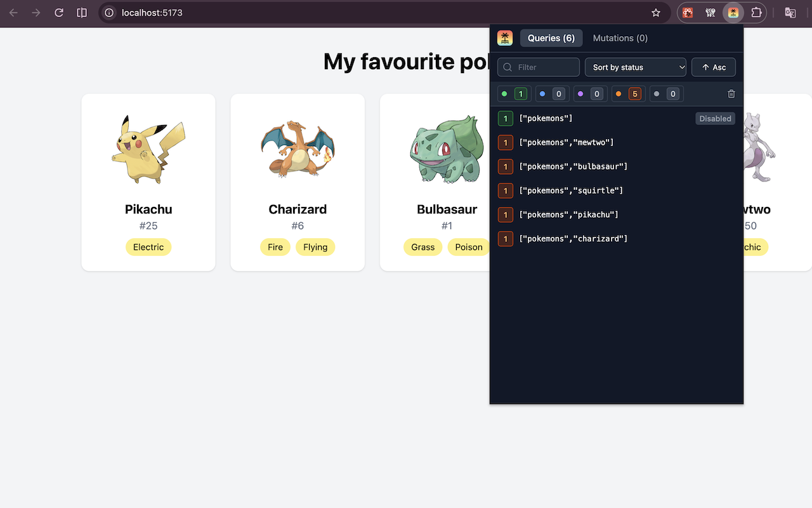Toggle the gray inactive status filter
Viewport: 812px width, 508px height.
coord(666,94)
